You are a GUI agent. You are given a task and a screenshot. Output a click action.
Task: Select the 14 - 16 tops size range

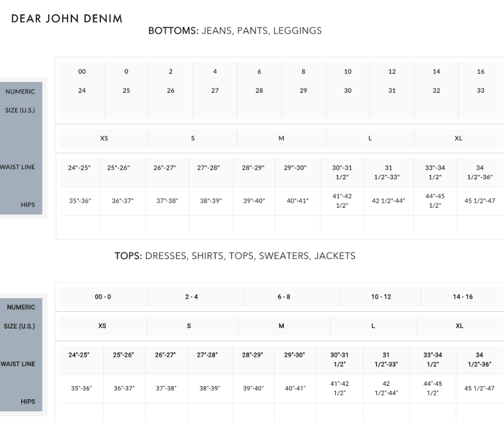(463, 297)
